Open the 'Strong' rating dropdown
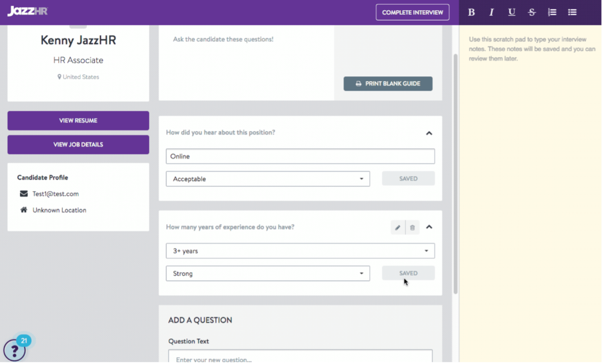This screenshot has width=603, height=364. coord(268,274)
